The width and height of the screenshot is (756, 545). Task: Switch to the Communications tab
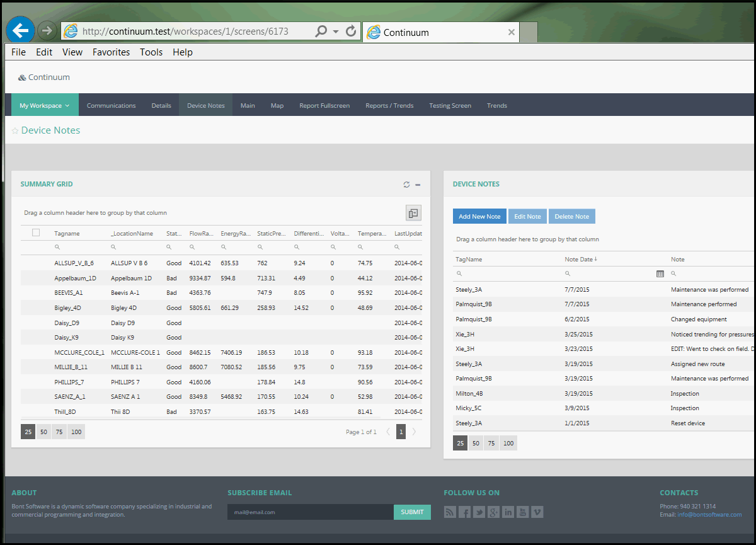pyautogui.click(x=111, y=105)
